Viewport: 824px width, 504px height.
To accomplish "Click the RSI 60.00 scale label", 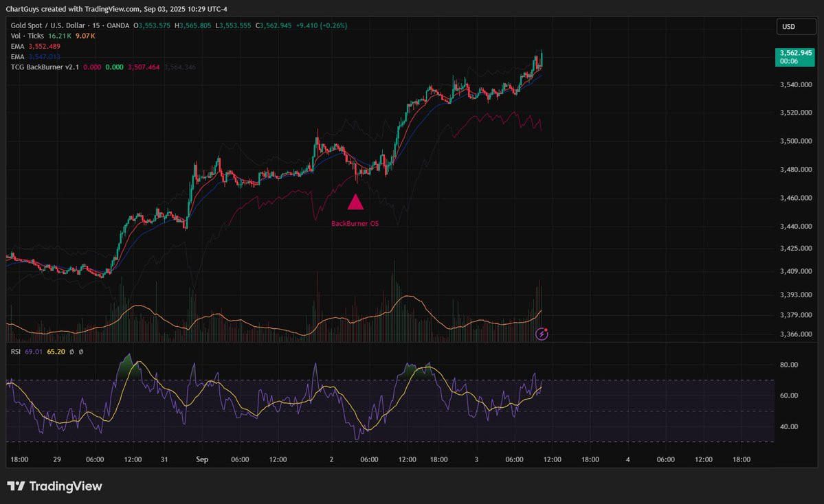I will tap(789, 396).
